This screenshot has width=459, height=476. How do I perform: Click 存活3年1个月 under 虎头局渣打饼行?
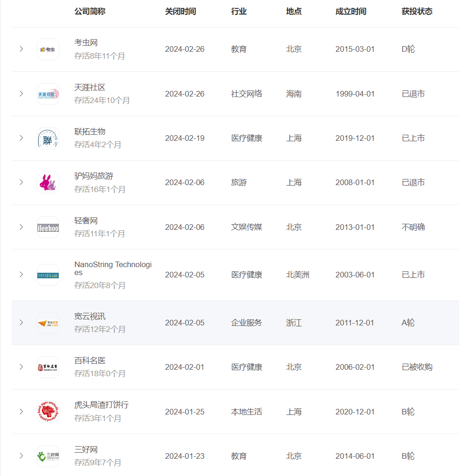(97, 418)
